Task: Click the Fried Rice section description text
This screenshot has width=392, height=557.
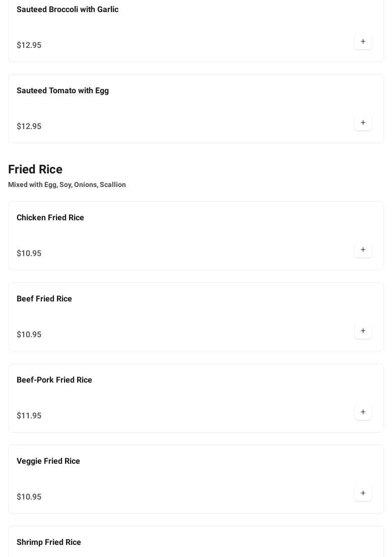Action: (x=67, y=185)
